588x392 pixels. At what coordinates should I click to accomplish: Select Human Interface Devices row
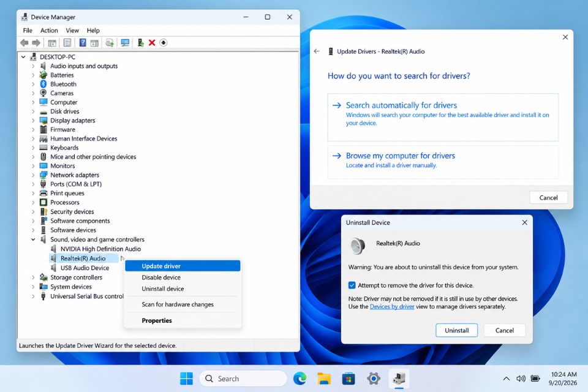coord(84,138)
